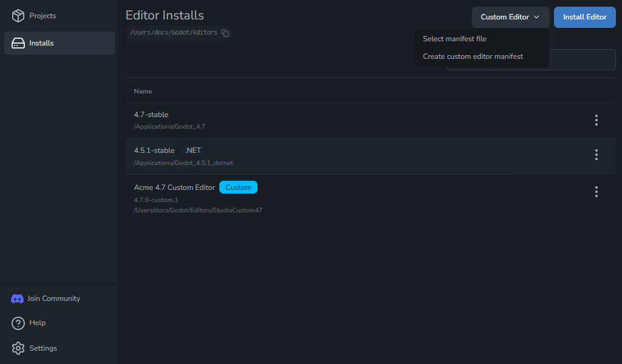Open options menu for 4.5.1-stable
The image size is (622, 364).
[596, 155]
